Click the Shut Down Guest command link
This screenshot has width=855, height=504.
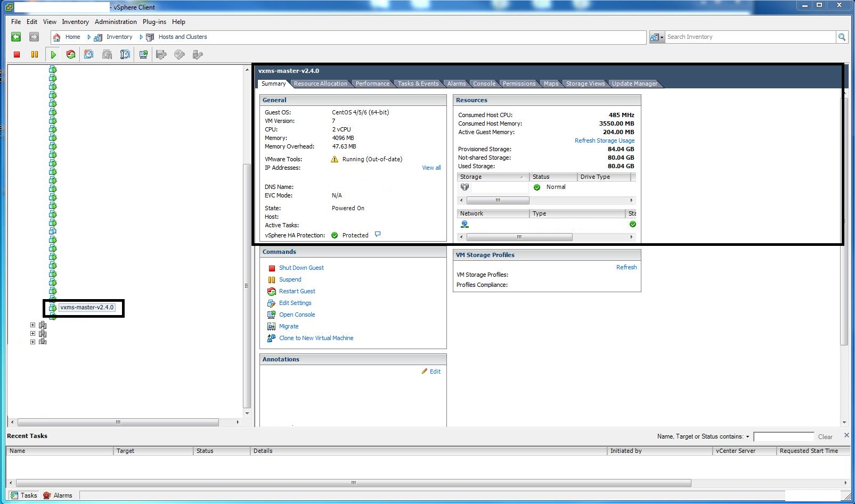pos(301,268)
